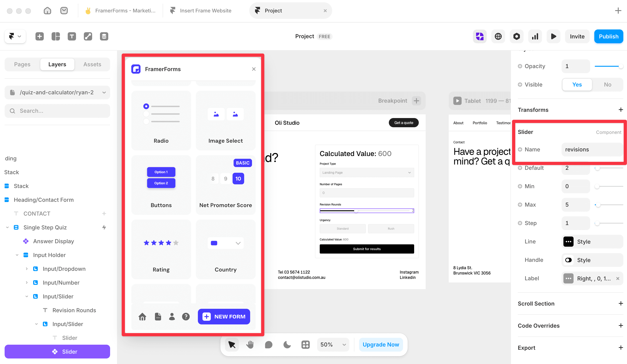Viewport: 627px width, 364px height.
Task: Switch to the Assets tab
Action: tap(92, 64)
